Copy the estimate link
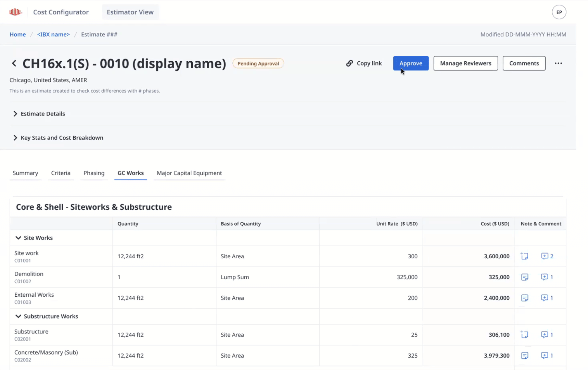Image resolution: width=588 pixels, height=370 pixels. [x=364, y=63]
